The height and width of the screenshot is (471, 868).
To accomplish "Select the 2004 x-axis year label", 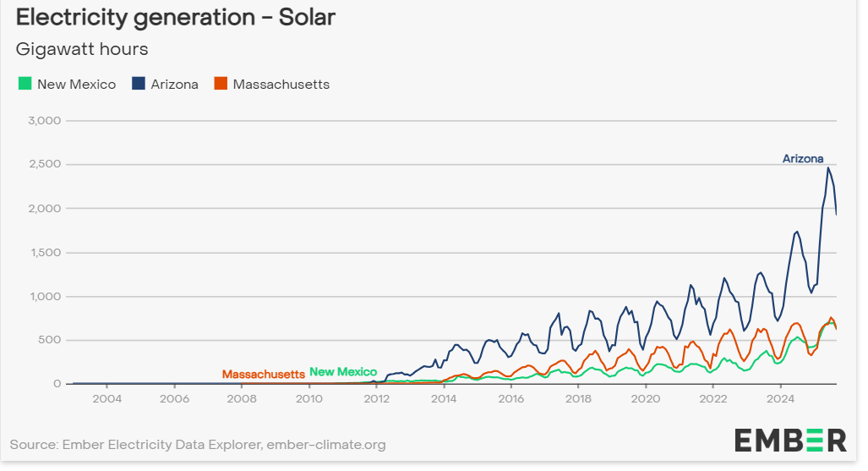I will [106, 397].
